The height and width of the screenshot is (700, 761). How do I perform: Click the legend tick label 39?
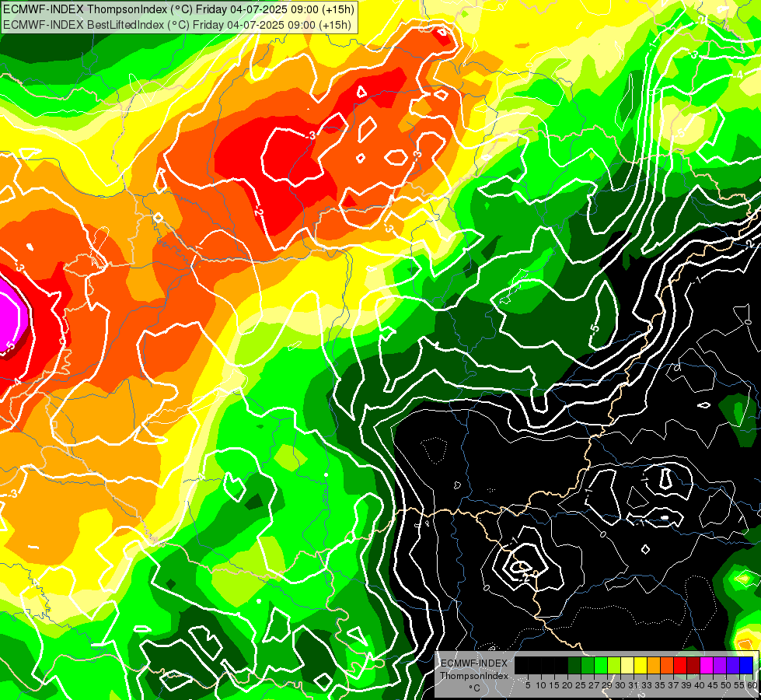point(686,685)
